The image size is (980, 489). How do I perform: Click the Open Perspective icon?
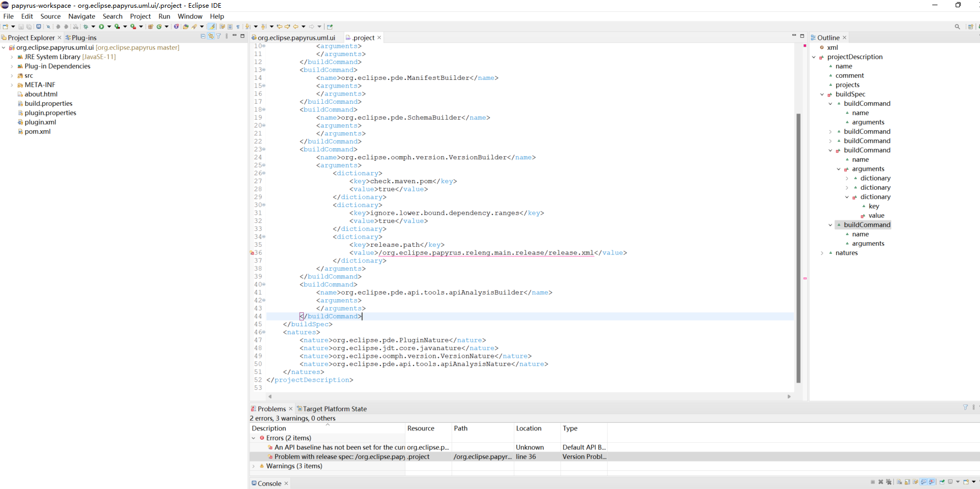tap(971, 26)
